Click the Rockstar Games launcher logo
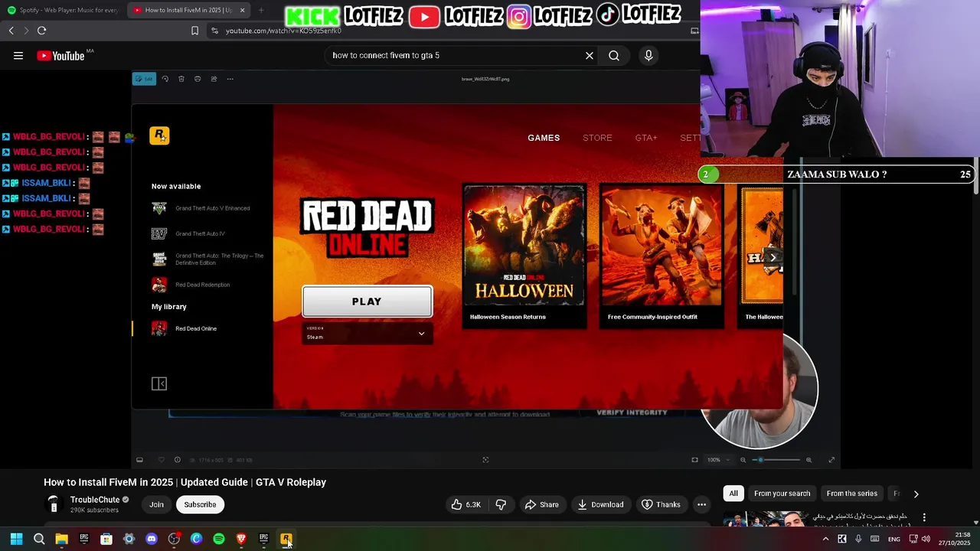The width and height of the screenshot is (980, 551). 159,135
